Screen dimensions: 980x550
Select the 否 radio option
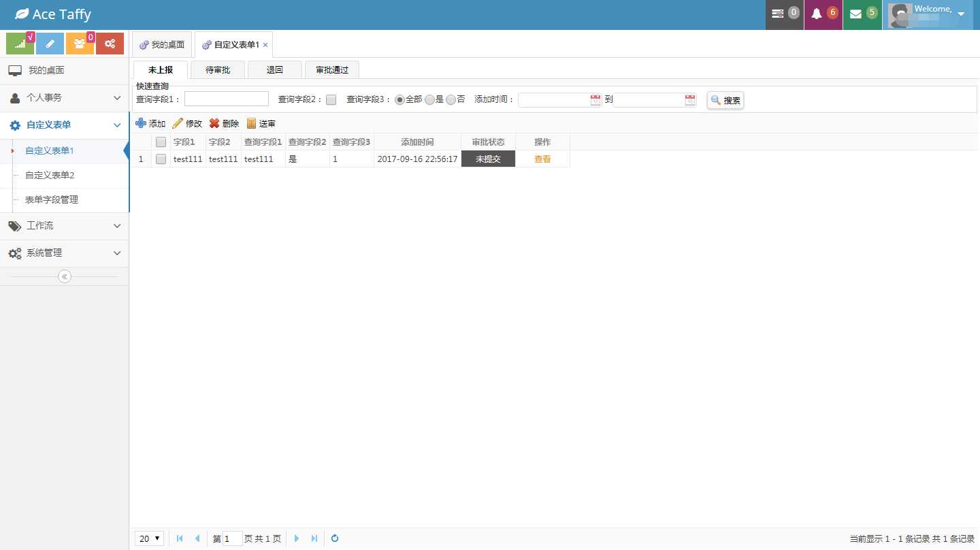(x=451, y=99)
